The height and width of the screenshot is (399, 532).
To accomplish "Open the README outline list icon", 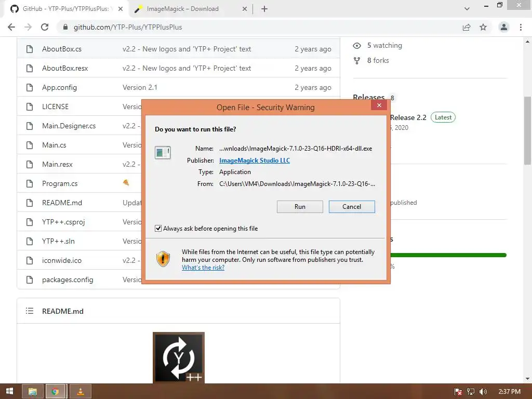I will (x=30, y=311).
